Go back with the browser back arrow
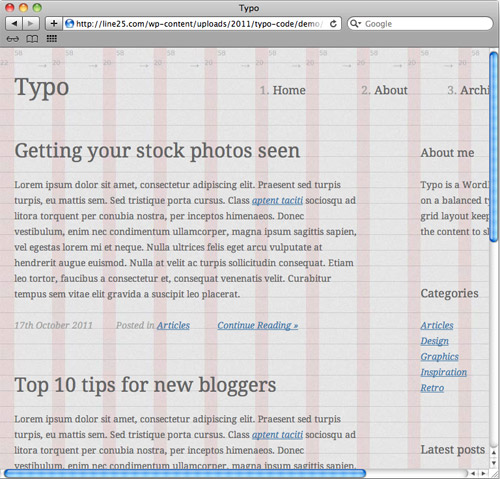 tap(14, 24)
